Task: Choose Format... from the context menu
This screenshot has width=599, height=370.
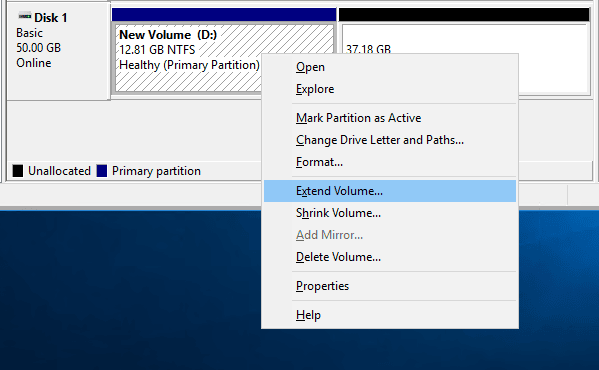Action: tap(390, 162)
